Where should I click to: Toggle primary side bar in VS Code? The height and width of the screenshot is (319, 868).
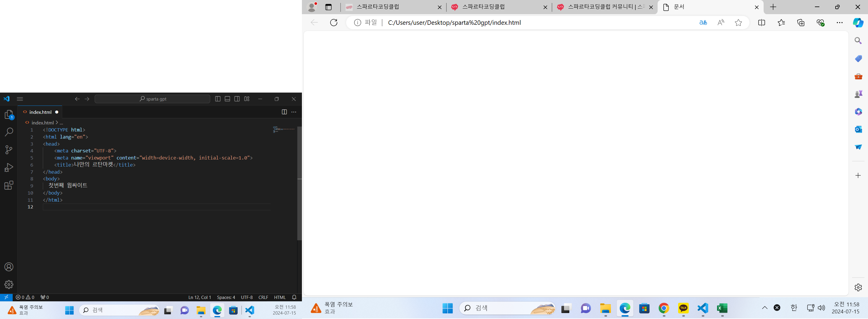pos(218,99)
